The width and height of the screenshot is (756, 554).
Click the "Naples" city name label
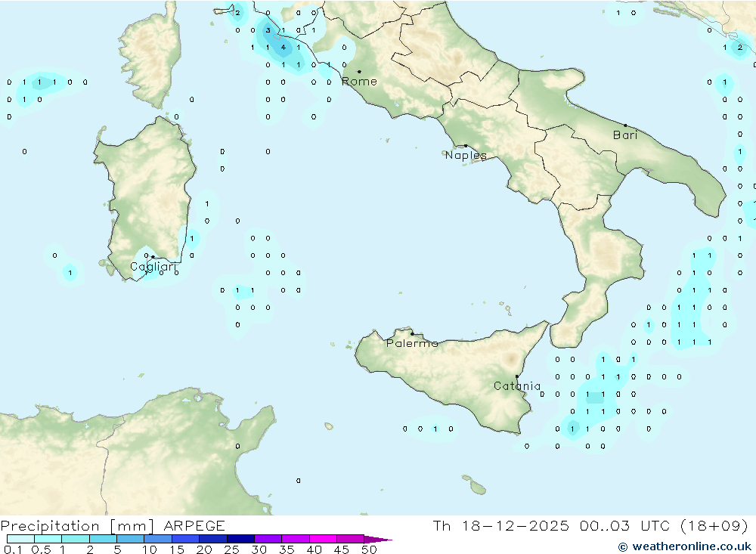click(x=466, y=156)
